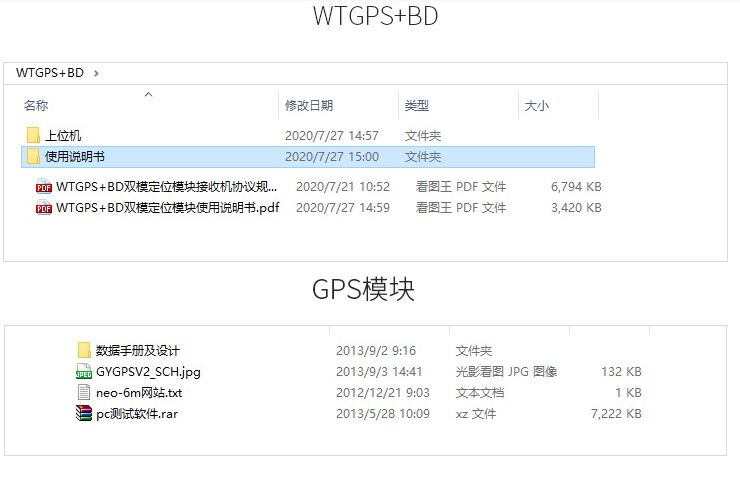Click date 2020/7/27 14:59
Viewport: 740px width, 504px height.
click(x=343, y=208)
